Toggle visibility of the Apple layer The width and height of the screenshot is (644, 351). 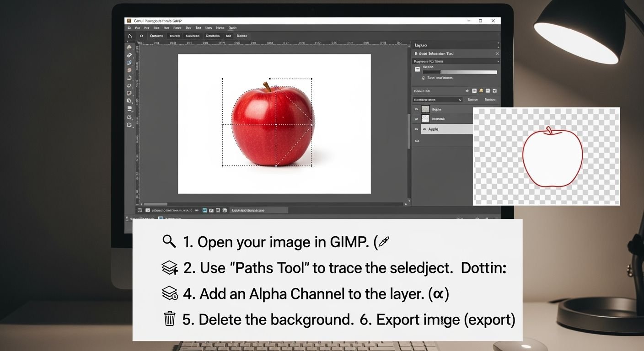pos(416,129)
